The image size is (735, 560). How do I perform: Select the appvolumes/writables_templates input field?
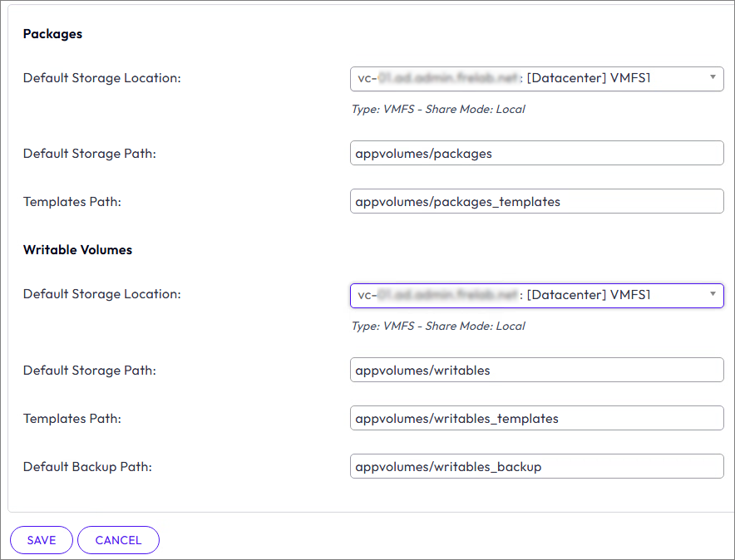click(536, 418)
